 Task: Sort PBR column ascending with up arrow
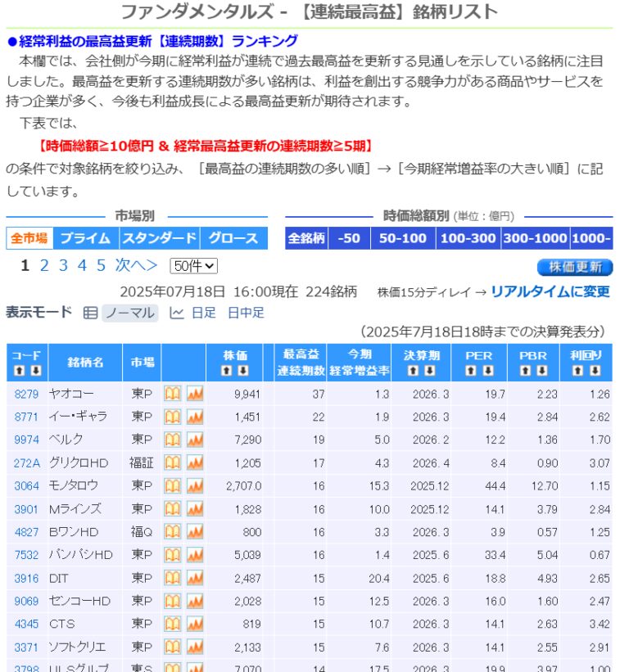(526, 371)
